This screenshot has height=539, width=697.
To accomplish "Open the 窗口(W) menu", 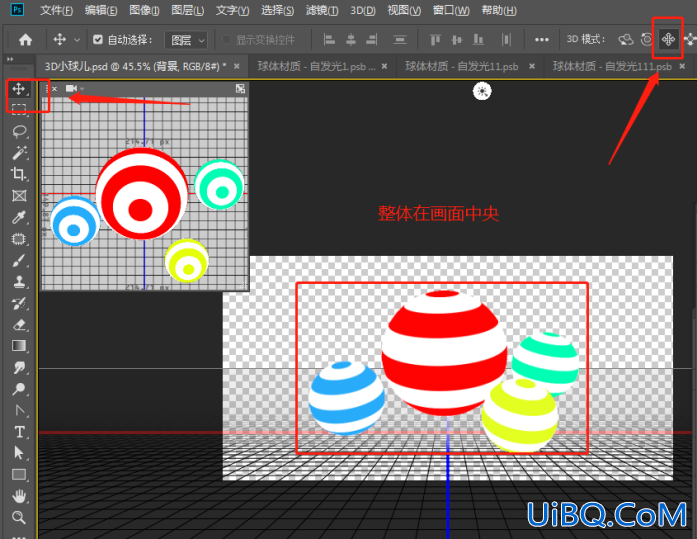I will [x=451, y=10].
